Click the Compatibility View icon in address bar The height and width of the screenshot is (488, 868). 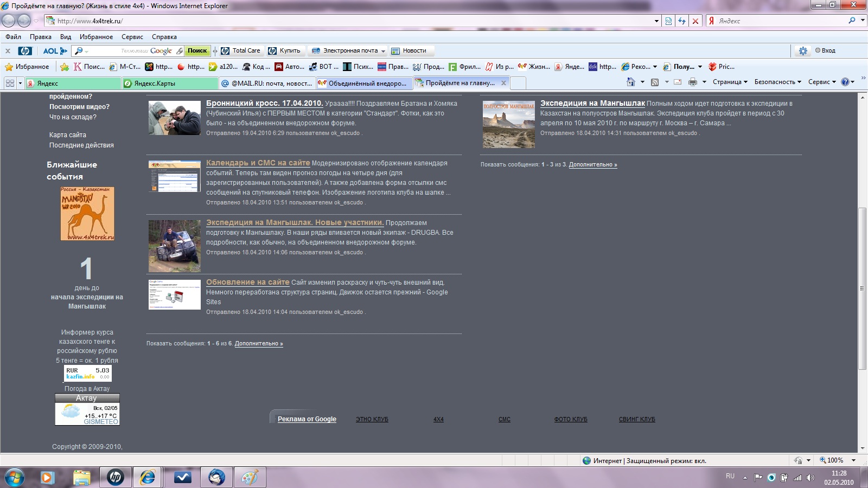(668, 21)
